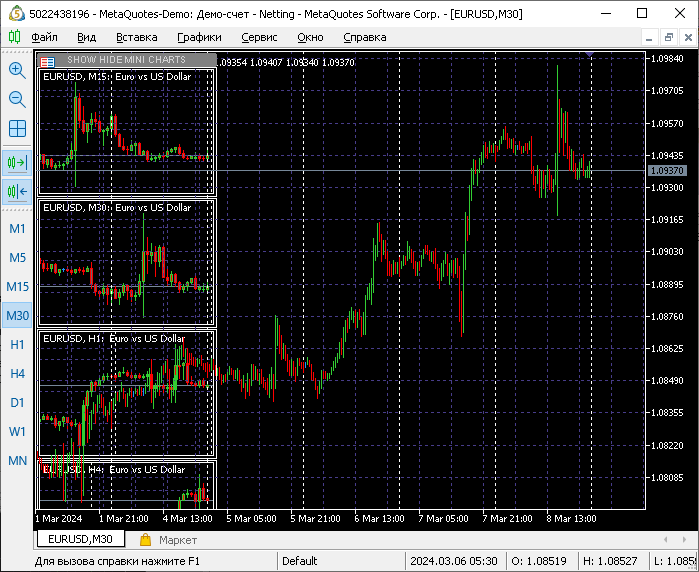The image size is (699, 572).
Task: Select the active M30 timeframe button
Action: click(17, 315)
